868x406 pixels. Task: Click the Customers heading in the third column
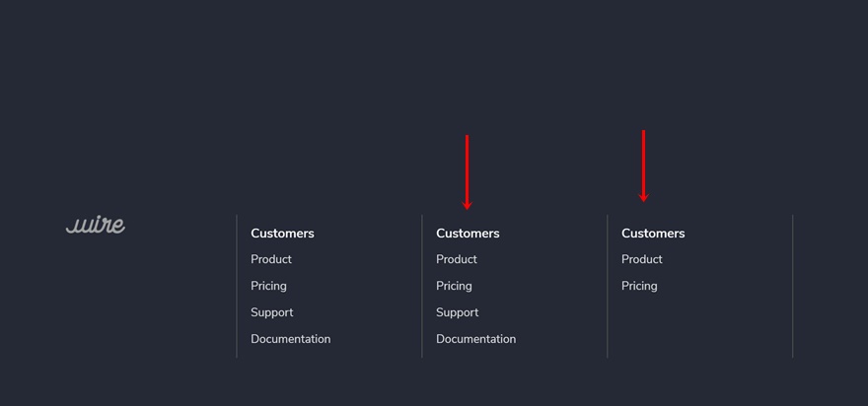(x=653, y=234)
